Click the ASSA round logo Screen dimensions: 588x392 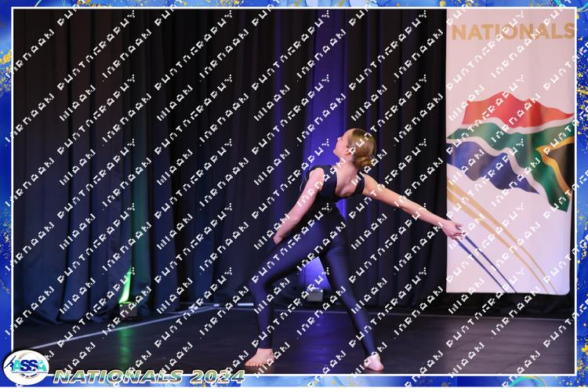click(x=26, y=368)
